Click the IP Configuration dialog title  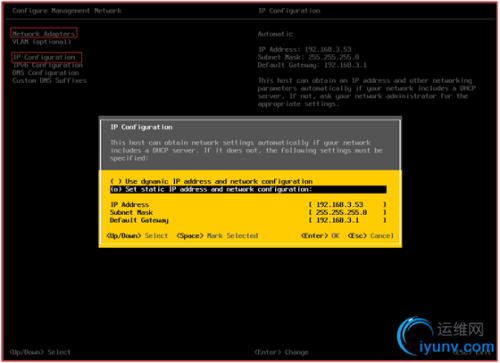pos(141,127)
